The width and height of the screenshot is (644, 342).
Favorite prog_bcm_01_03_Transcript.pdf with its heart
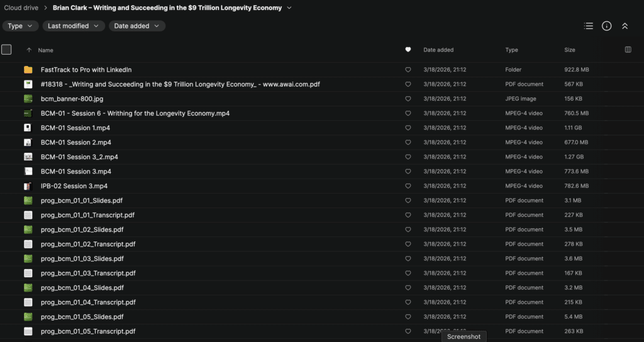coord(408,273)
